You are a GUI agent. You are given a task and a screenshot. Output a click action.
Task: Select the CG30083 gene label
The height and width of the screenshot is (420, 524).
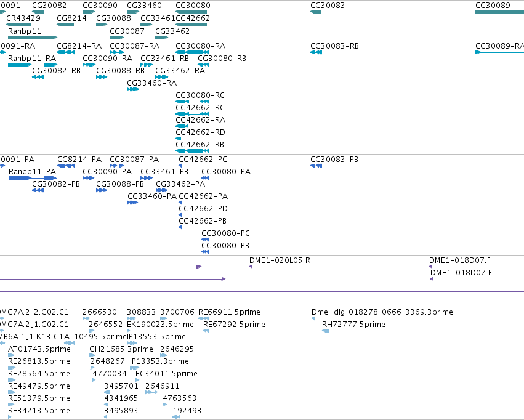coord(328,6)
